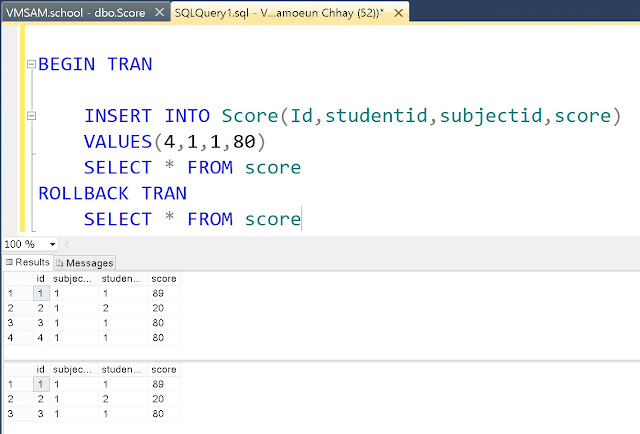Click the VALUES(4,1,1,80) line

[x=174, y=142]
